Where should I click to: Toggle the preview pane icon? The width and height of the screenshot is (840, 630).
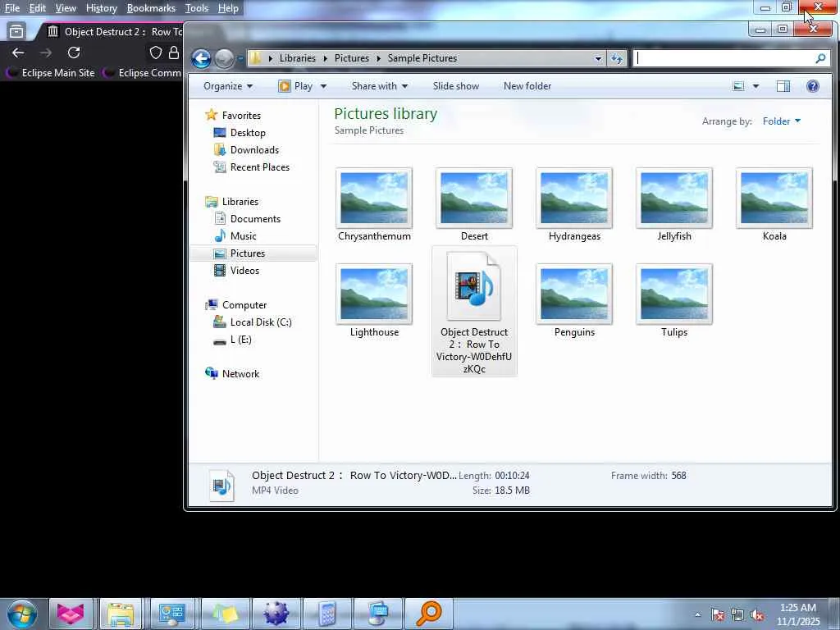(783, 86)
